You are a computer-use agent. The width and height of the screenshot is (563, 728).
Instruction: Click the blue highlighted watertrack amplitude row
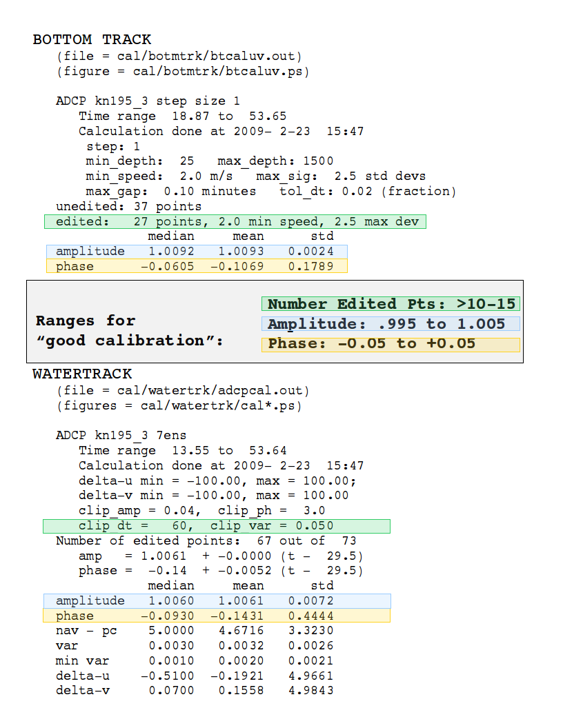[217, 600]
